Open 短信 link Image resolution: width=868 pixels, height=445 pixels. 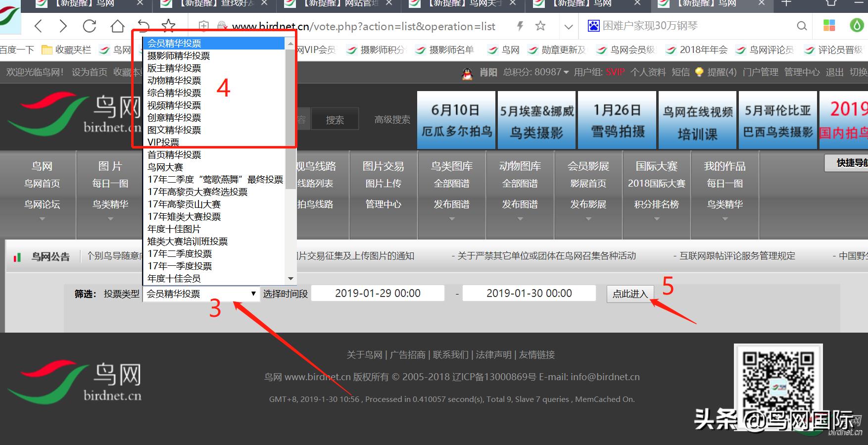tap(680, 72)
